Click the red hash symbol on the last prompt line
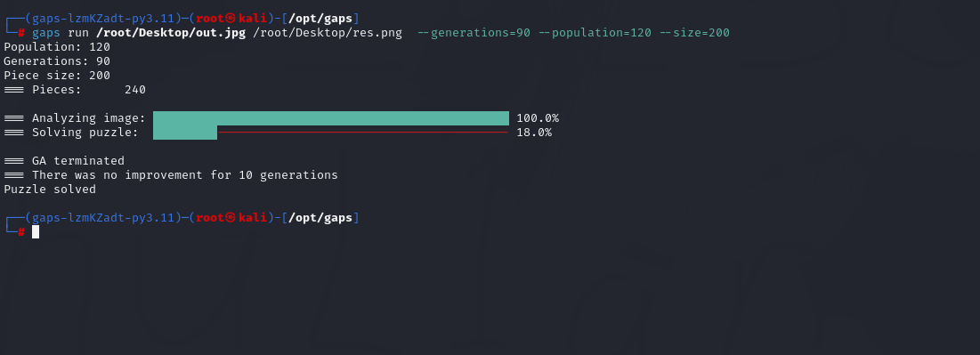The image size is (980, 355). (x=21, y=232)
